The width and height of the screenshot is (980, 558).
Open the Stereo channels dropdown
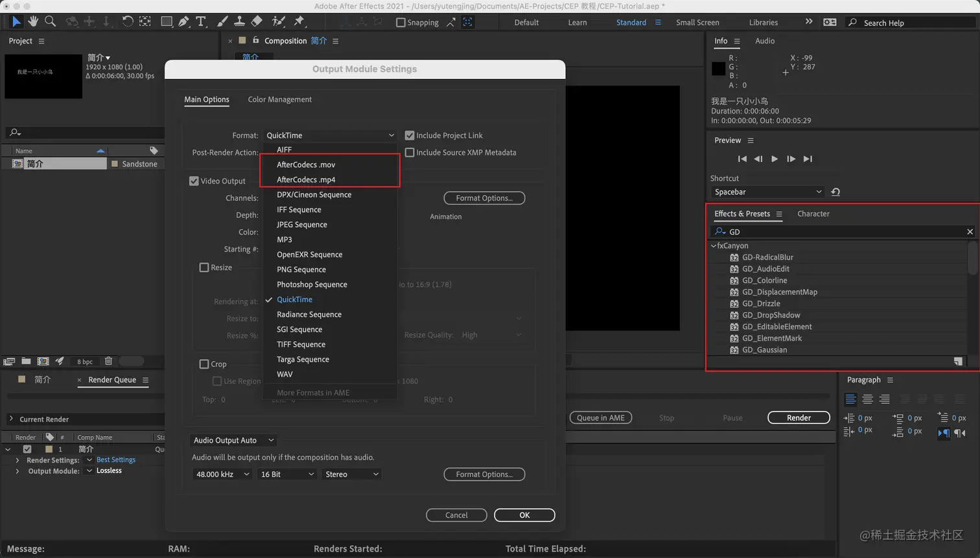click(x=352, y=474)
